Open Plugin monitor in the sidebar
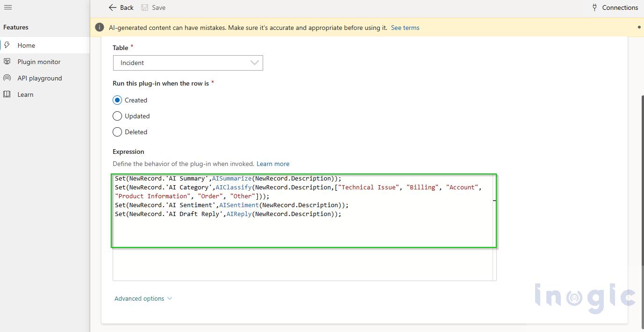The image size is (644, 332). (x=45, y=62)
